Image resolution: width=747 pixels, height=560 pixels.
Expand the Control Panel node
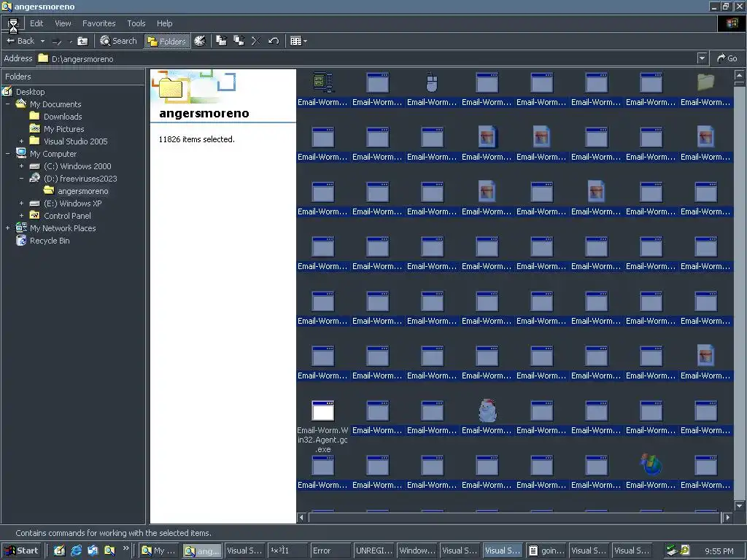click(21, 216)
